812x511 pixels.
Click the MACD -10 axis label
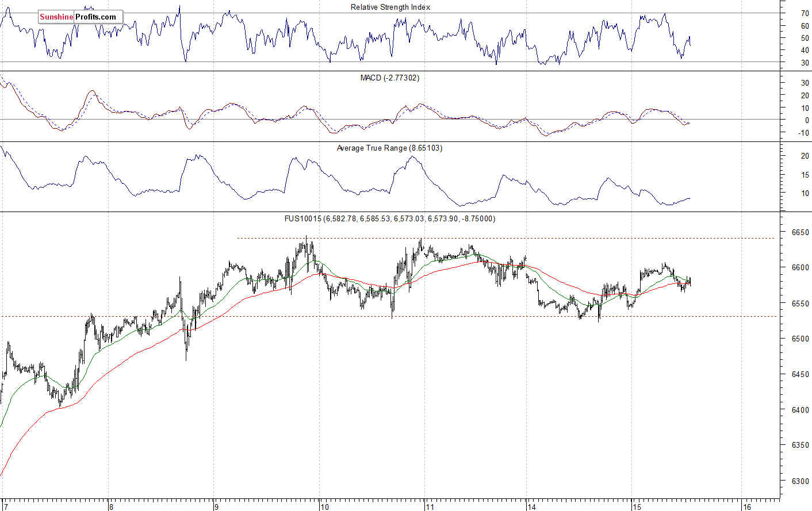(x=803, y=133)
